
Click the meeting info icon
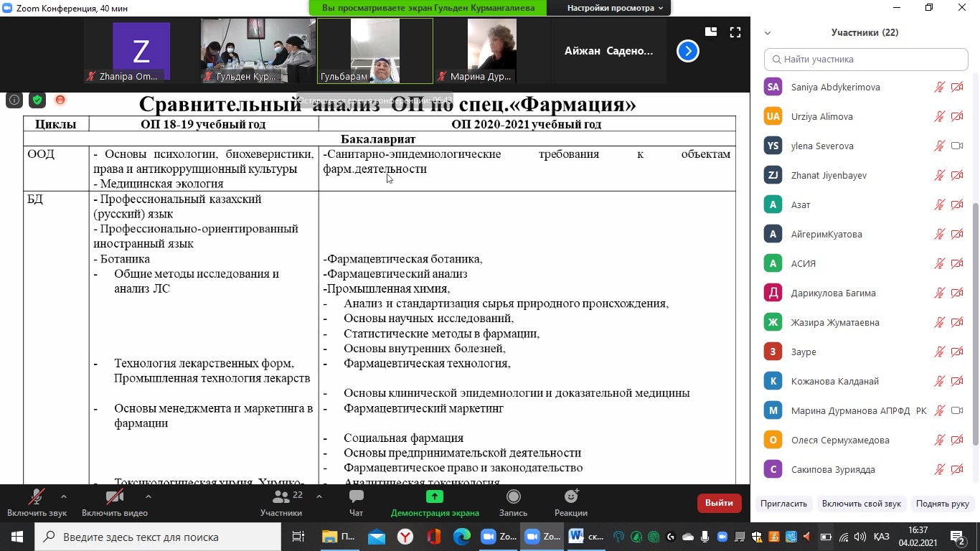click(x=14, y=100)
